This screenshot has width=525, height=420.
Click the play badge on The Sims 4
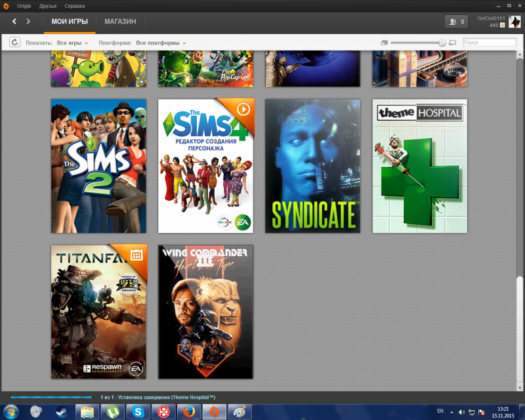243,108
